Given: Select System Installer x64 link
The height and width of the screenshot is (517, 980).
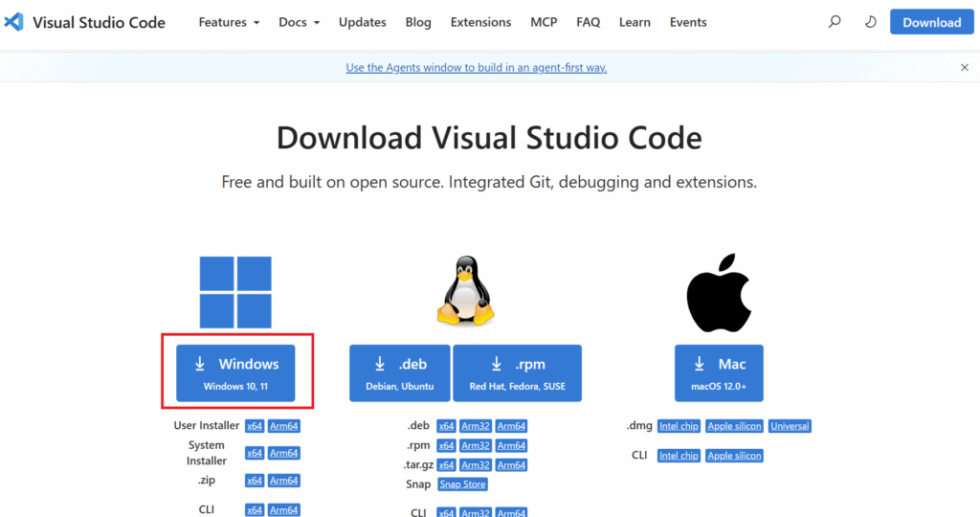Looking at the screenshot, I should [x=255, y=453].
